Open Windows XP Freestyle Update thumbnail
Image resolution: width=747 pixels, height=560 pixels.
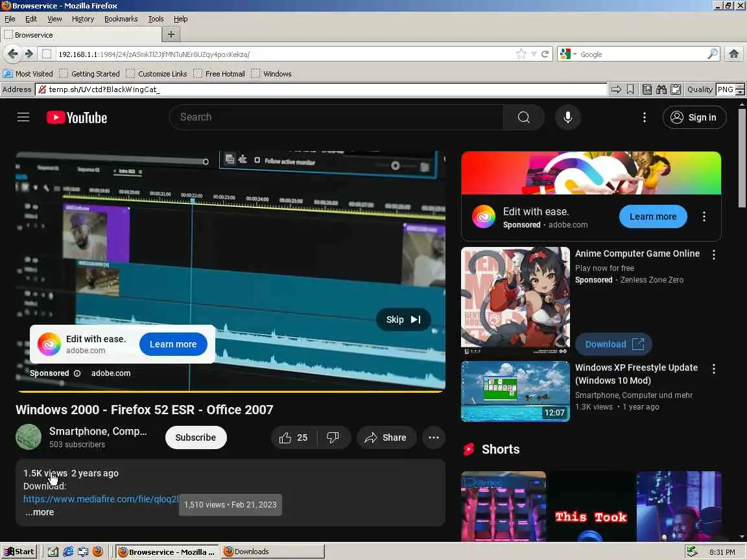515,391
